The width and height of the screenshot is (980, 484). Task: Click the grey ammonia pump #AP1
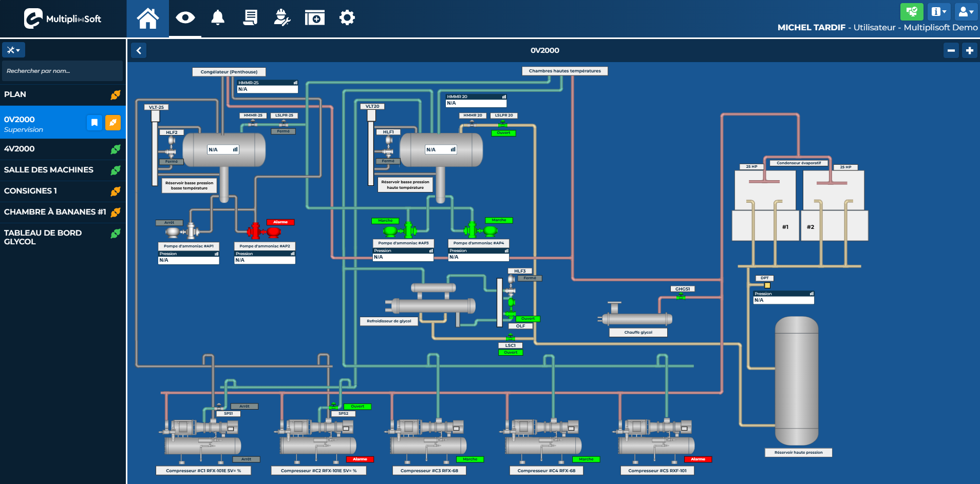[x=182, y=231]
